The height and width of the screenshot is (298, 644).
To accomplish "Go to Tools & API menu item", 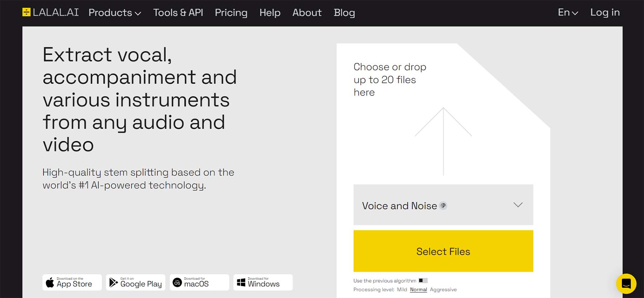I will 178,13.
